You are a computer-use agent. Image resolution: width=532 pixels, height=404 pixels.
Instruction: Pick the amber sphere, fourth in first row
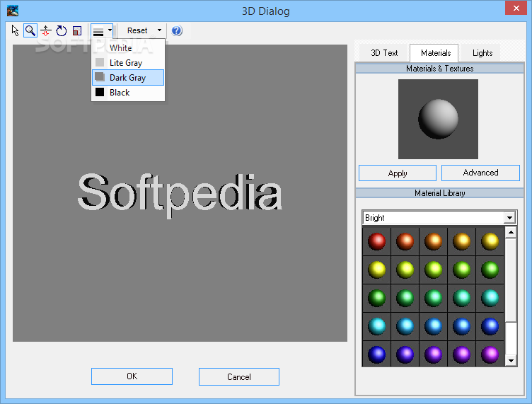(x=462, y=241)
